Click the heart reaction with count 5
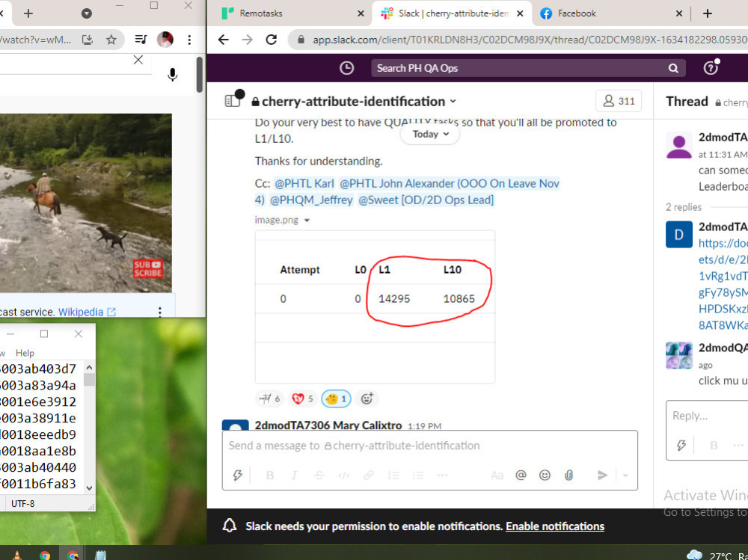Image resolution: width=748 pixels, height=560 pixels. pyautogui.click(x=302, y=399)
